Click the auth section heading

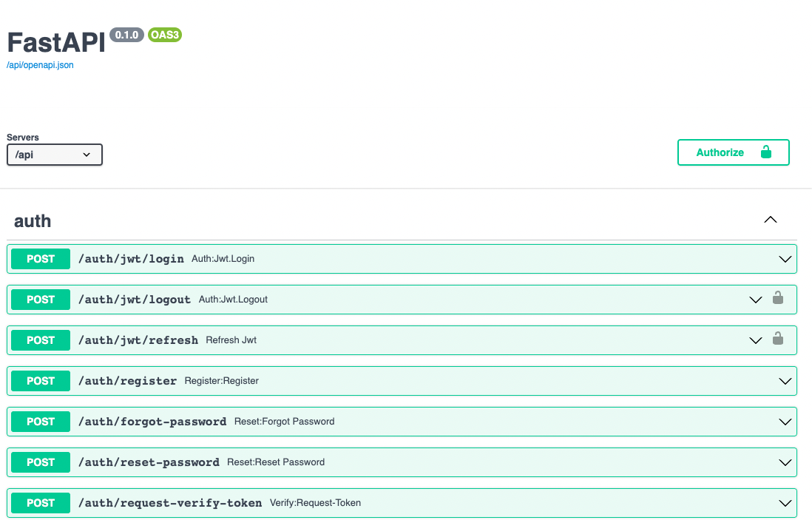32,220
